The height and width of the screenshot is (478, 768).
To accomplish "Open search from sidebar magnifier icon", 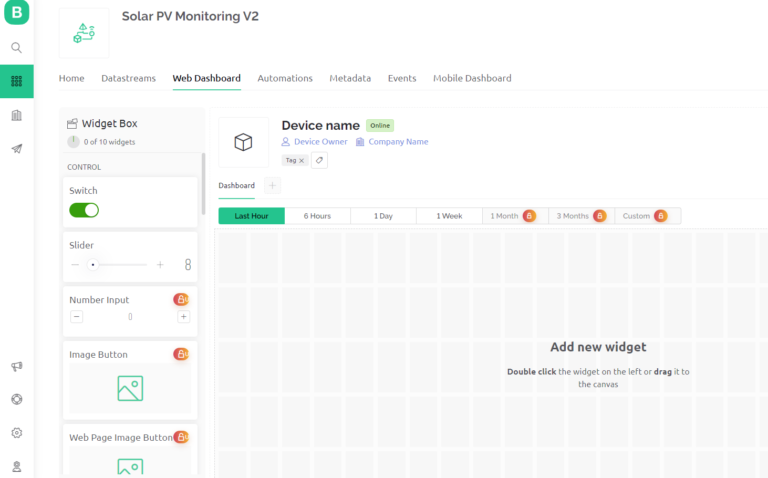I will pos(17,48).
